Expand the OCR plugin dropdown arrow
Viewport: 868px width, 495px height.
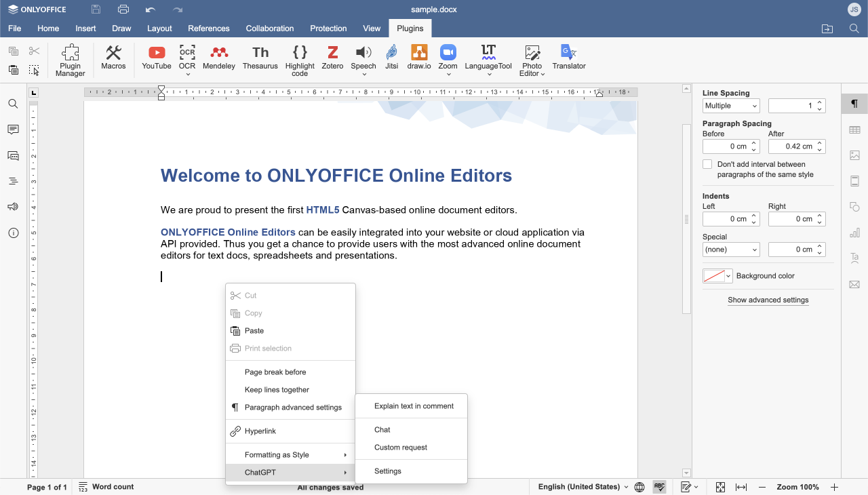tap(187, 74)
